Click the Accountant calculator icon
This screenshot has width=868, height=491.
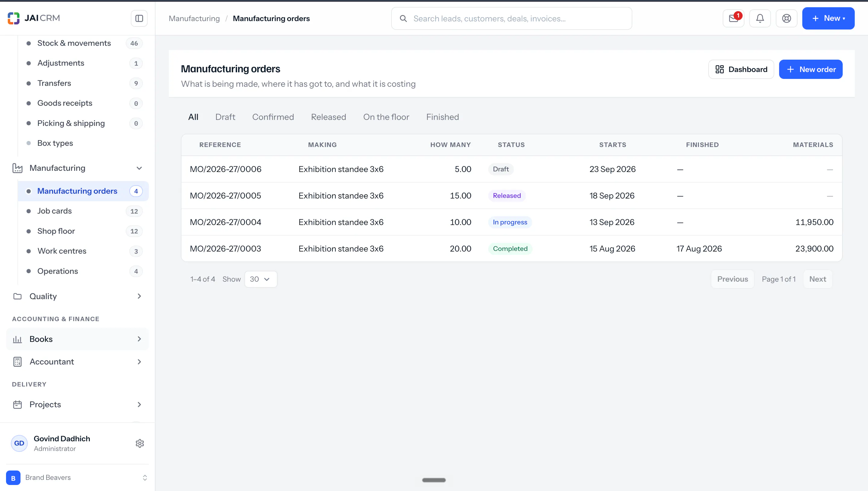point(17,361)
